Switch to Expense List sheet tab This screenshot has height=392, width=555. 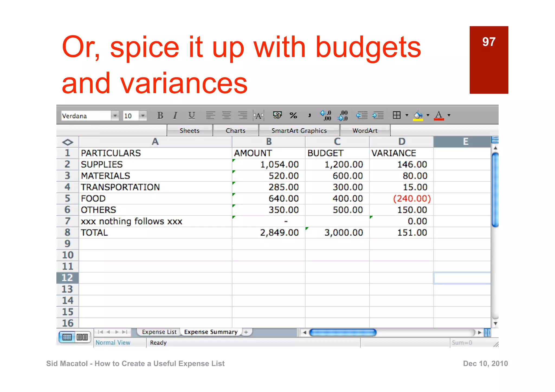(159, 332)
